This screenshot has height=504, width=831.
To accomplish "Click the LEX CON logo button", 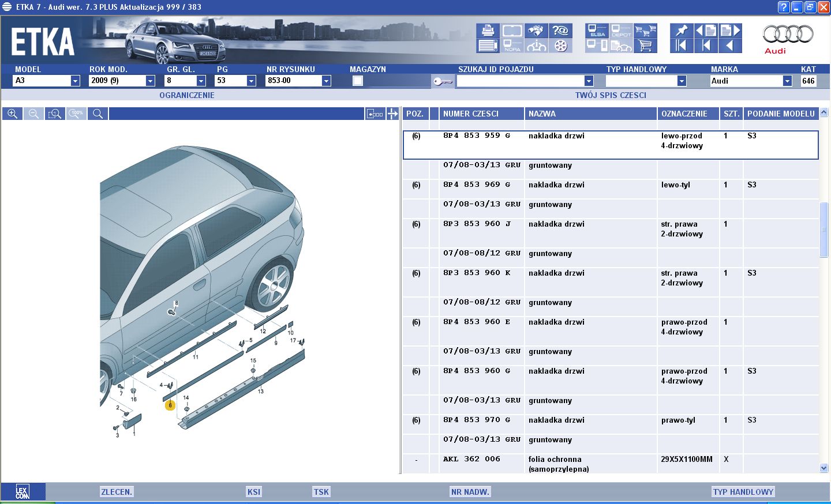I will (23, 492).
